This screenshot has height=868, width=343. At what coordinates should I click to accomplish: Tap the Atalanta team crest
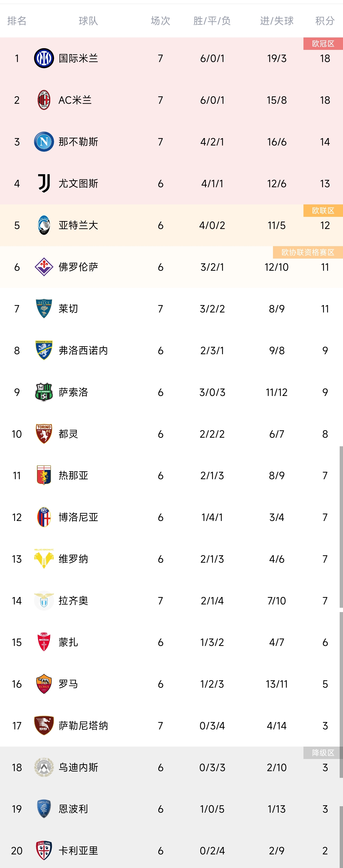click(44, 225)
